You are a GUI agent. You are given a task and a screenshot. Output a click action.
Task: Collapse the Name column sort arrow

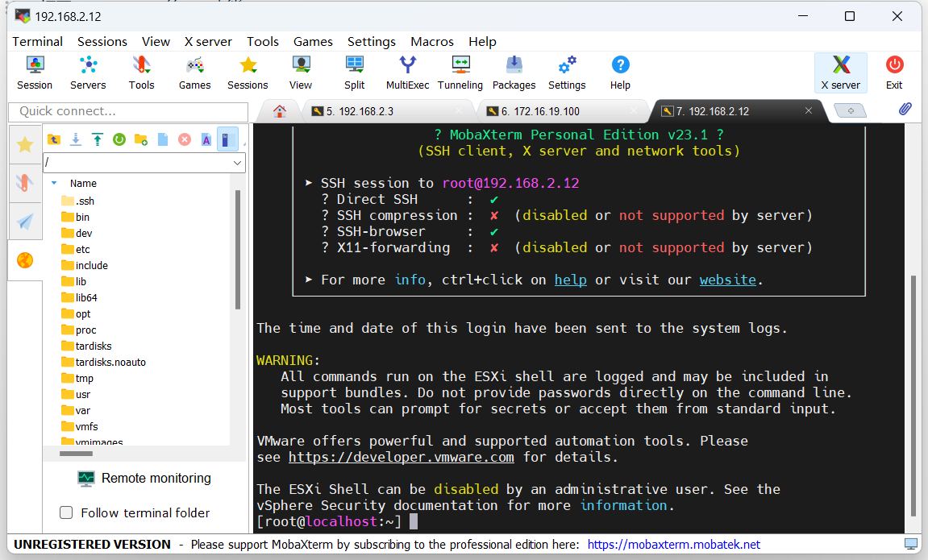point(54,183)
